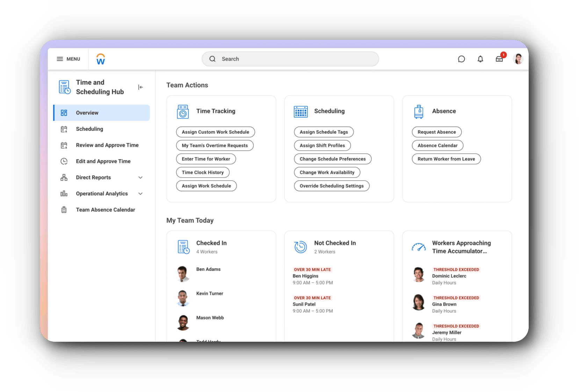This screenshot has width=579, height=392.
Task: Open the hamburger MENU
Action: click(x=68, y=59)
